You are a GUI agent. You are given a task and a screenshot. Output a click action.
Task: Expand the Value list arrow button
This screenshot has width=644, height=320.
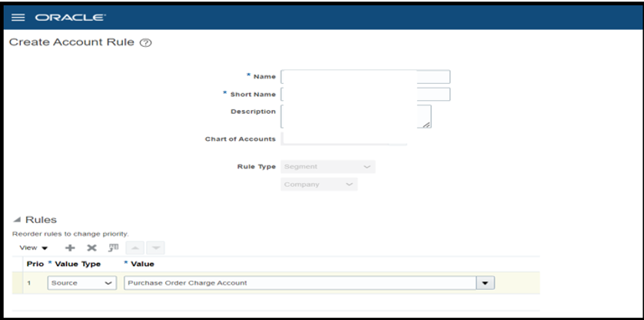pos(485,283)
